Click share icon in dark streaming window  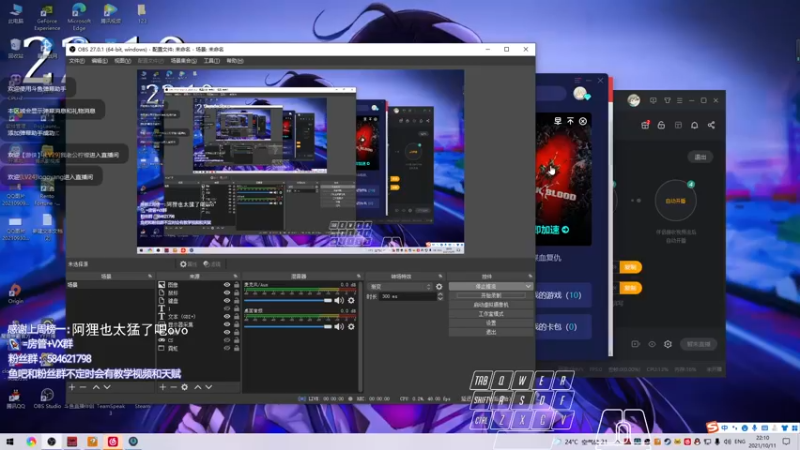[x=711, y=125]
